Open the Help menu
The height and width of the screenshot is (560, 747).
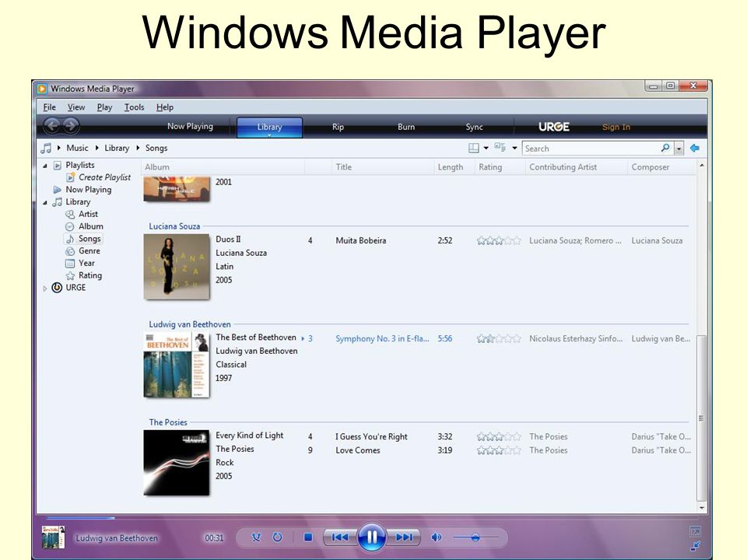click(x=165, y=107)
